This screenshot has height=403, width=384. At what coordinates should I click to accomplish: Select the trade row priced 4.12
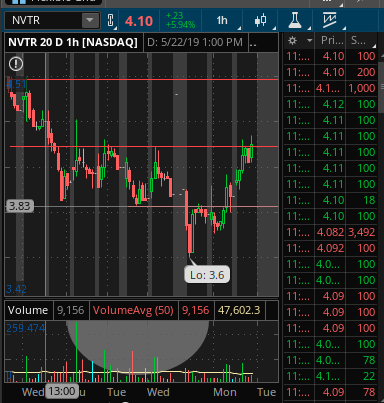330,104
